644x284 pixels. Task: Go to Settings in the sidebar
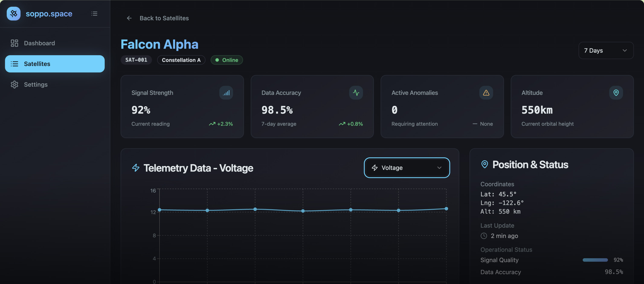(35, 84)
